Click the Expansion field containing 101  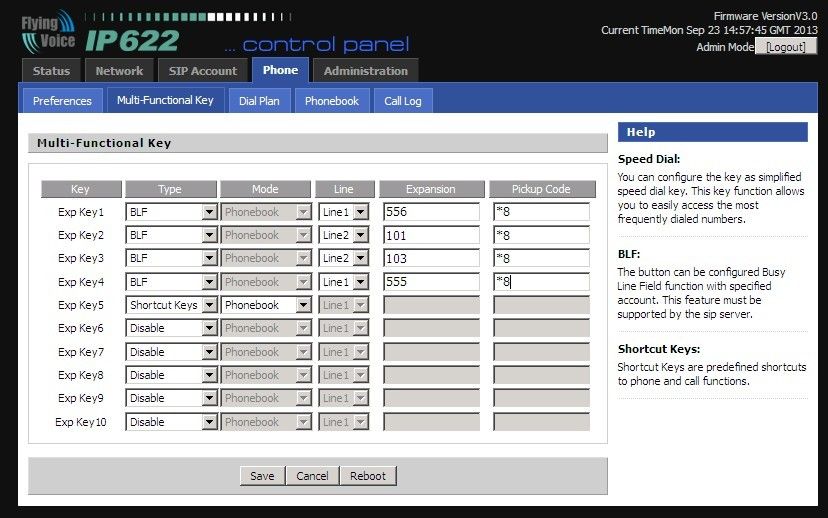click(431, 236)
